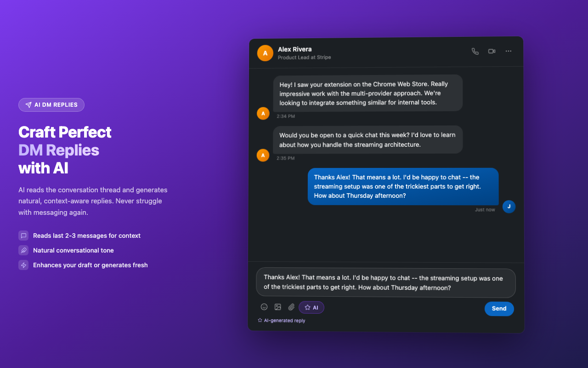Click the lightning icon beside enhance draft feature

23,264
